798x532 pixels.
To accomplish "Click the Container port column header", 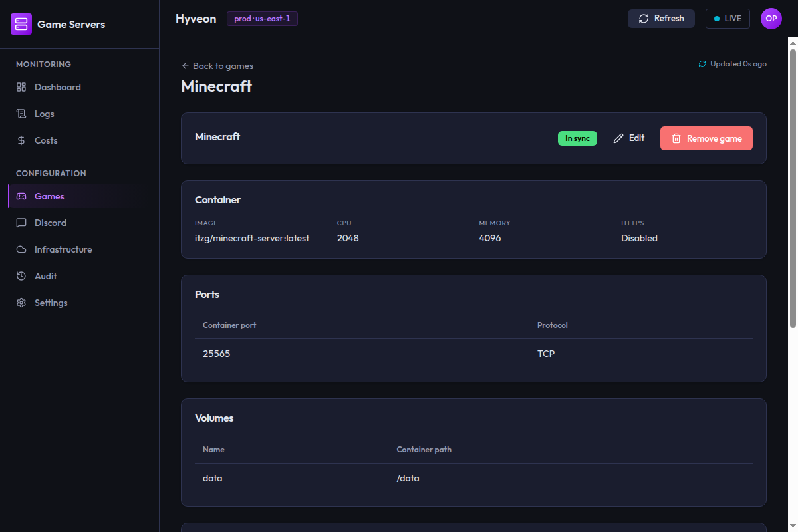I will tap(229, 325).
